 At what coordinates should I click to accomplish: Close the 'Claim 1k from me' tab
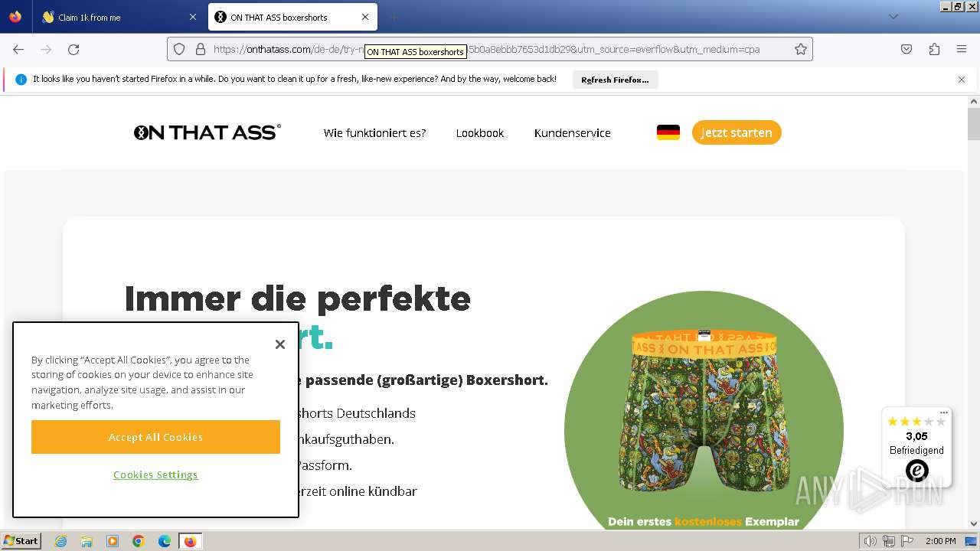[192, 17]
